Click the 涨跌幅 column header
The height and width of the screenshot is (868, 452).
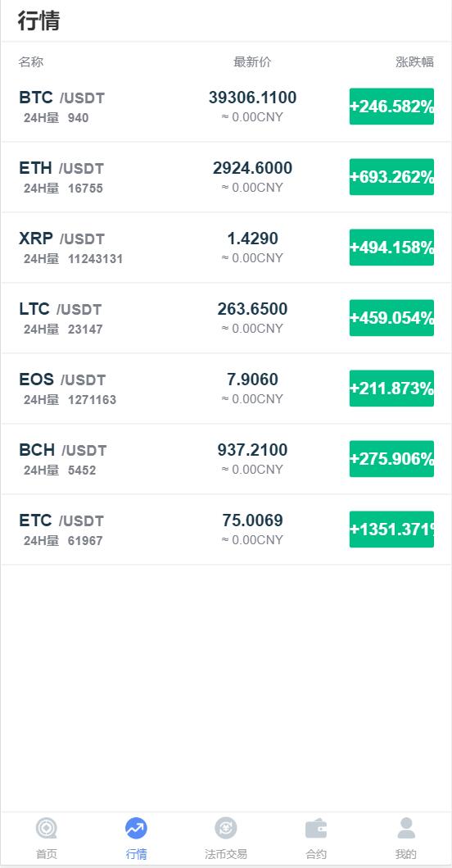click(x=415, y=62)
